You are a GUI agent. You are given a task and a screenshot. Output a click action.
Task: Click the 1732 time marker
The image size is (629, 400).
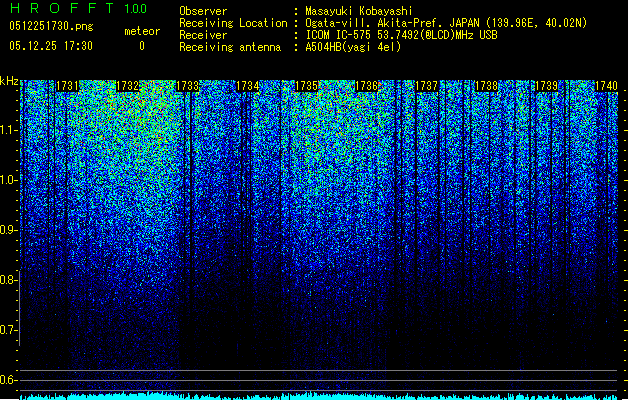(x=127, y=86)
